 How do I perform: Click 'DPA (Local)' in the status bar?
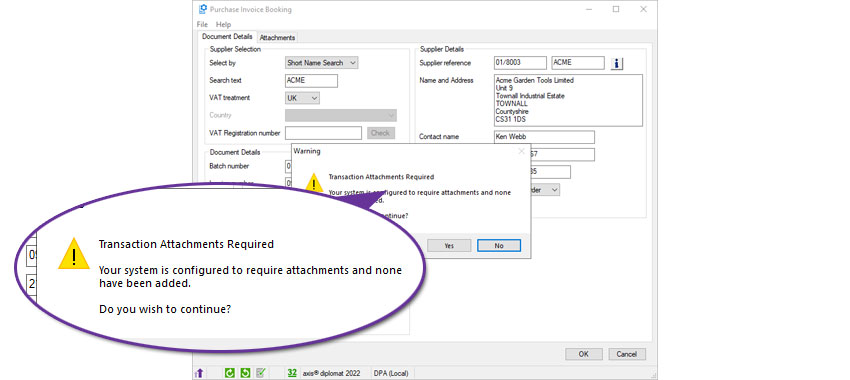(x=391, y=373)
